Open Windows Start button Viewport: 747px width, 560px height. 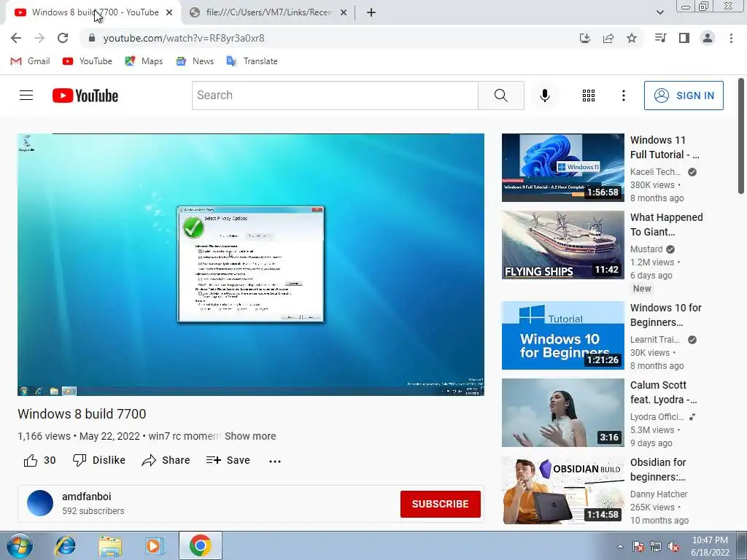point(20,545)
